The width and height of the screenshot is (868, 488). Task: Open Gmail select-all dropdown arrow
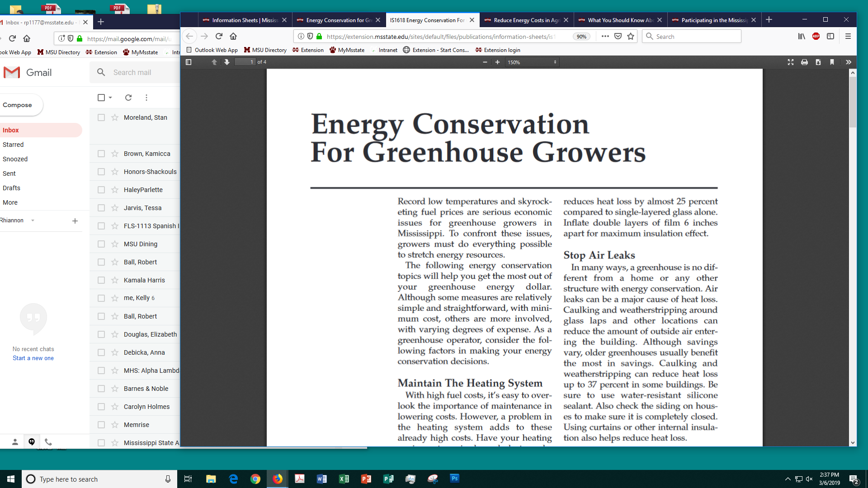(x=110, y=98)
